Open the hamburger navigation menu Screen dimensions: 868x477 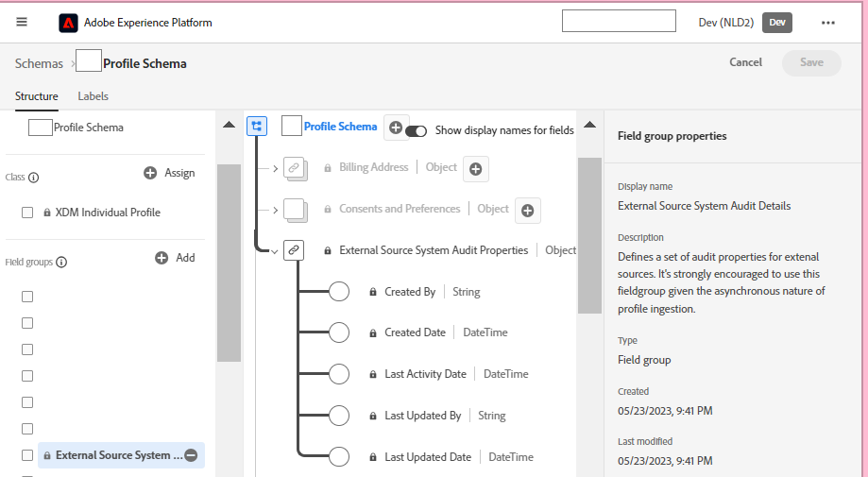point(22,22)
